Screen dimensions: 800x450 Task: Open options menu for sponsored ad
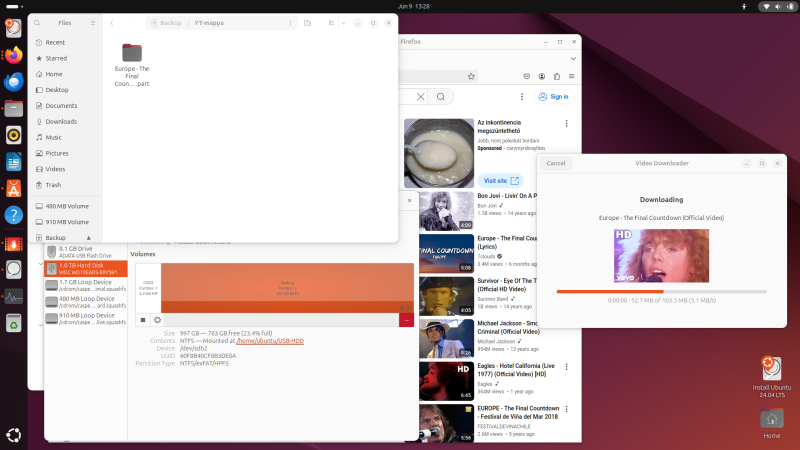pos(566,123)
